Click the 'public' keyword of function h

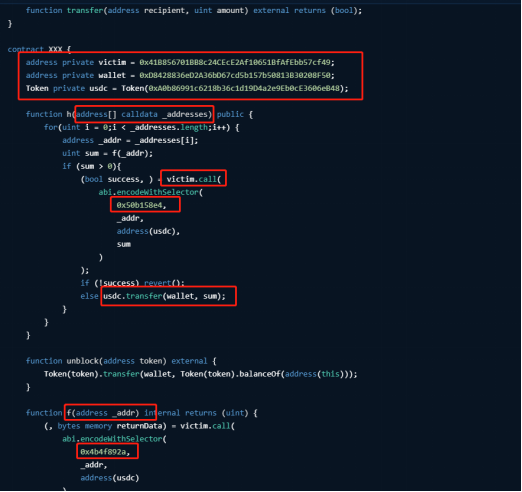[230, 114]
